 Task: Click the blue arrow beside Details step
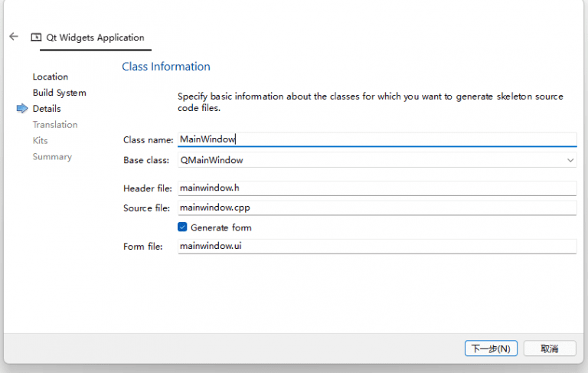[x=21, y=109]
